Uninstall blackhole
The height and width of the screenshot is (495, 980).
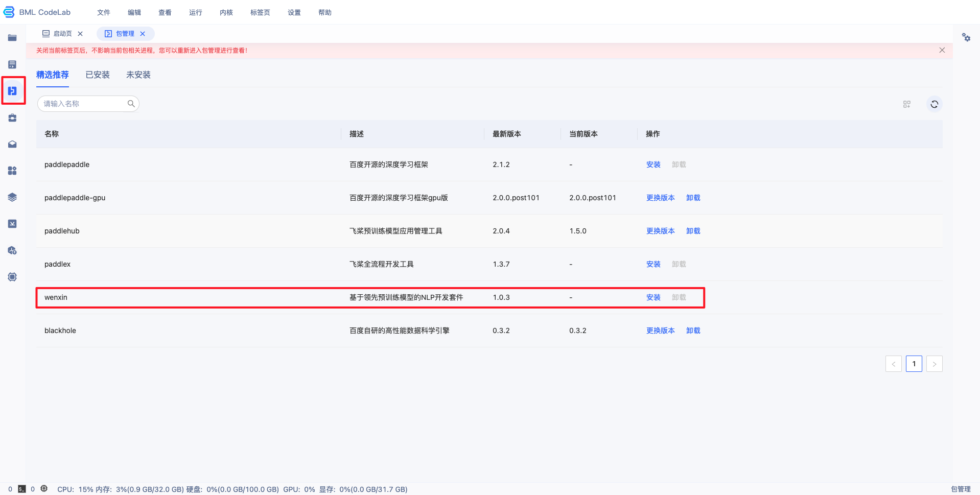pos(693,331)
